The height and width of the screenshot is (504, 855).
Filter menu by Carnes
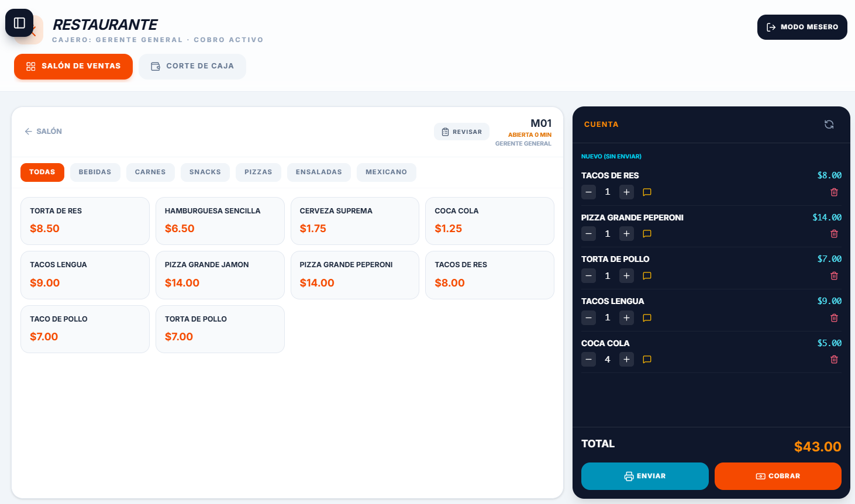click(150, 172)
